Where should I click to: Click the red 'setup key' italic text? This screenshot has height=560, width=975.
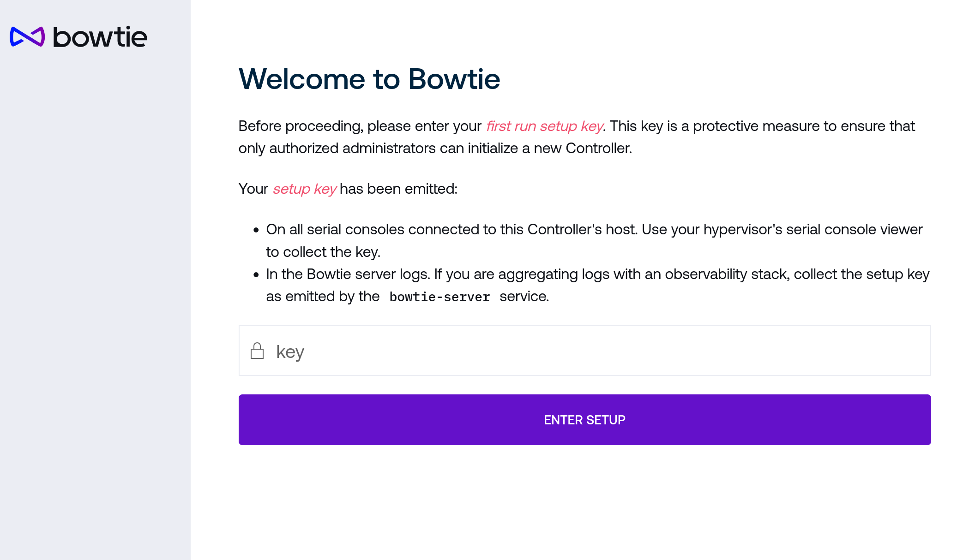(305, 189)
